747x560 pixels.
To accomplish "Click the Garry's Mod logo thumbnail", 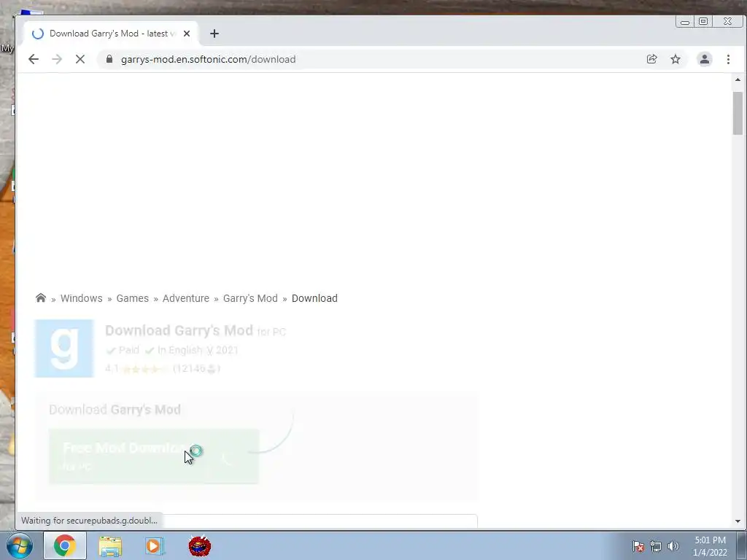I will tap(64, 348).
